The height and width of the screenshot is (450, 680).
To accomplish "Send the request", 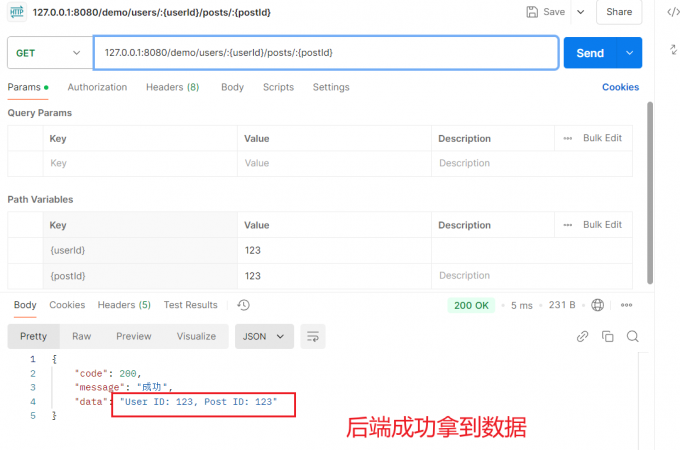I will (x=590, y=53).
